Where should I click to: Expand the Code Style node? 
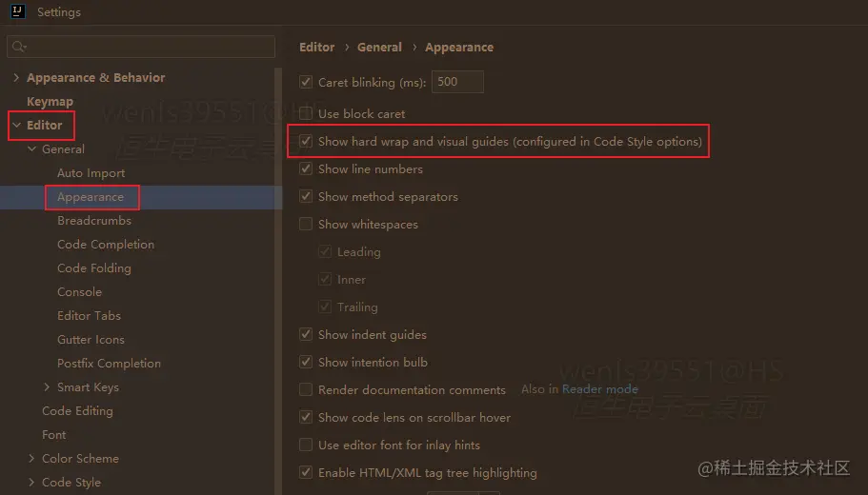tap(31, 483)
